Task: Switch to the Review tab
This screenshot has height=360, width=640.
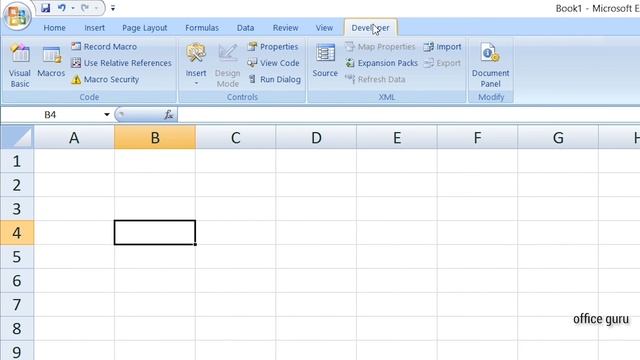Action: tap(285, 28)
